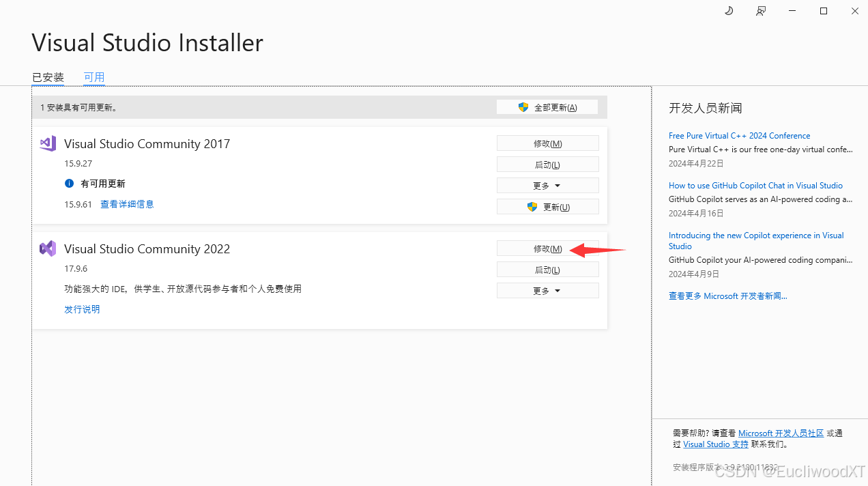Open 查看详细信息 for version 15.9.61
The image size is (868, 486).
tap(127, 204)
